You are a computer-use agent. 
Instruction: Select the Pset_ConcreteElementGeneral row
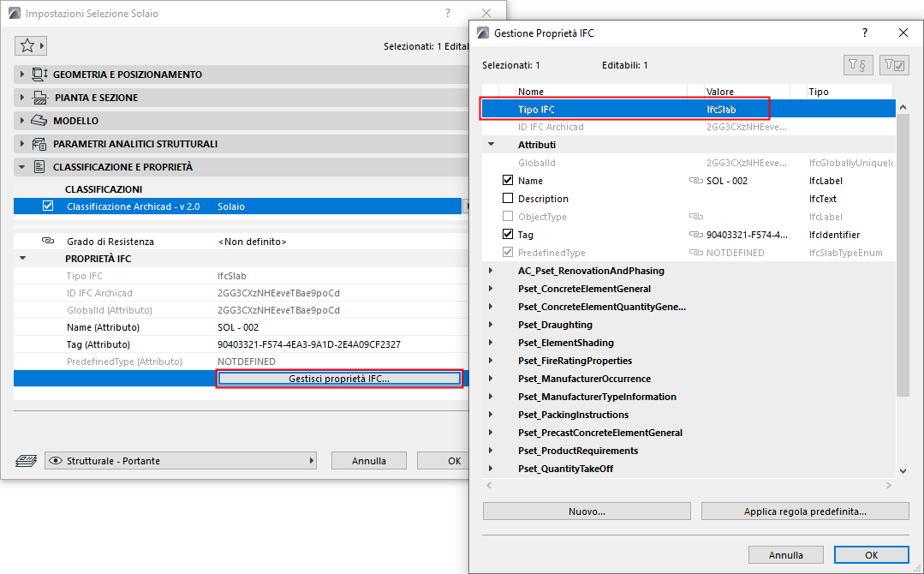pyautogui.click(x=689, y=289)
